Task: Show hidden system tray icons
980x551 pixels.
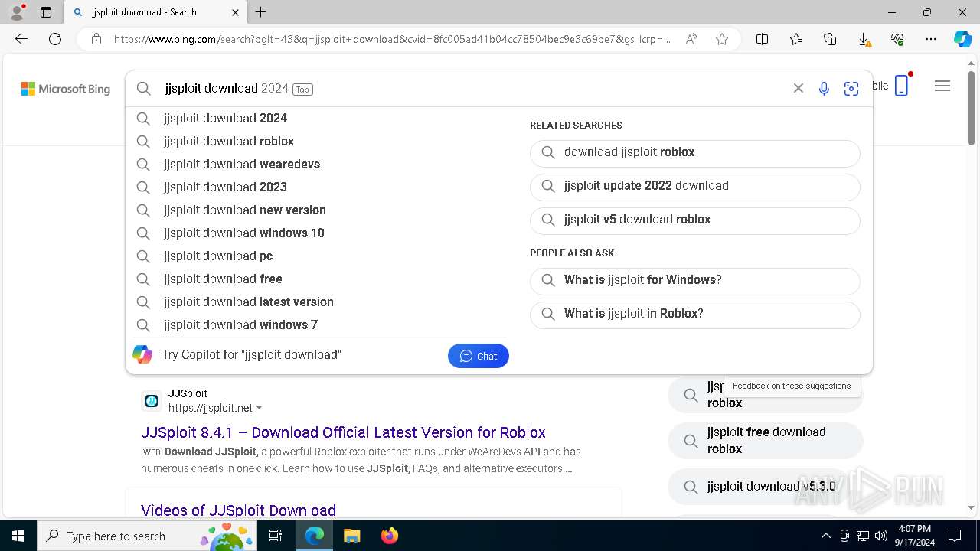Action: [825, 536]
